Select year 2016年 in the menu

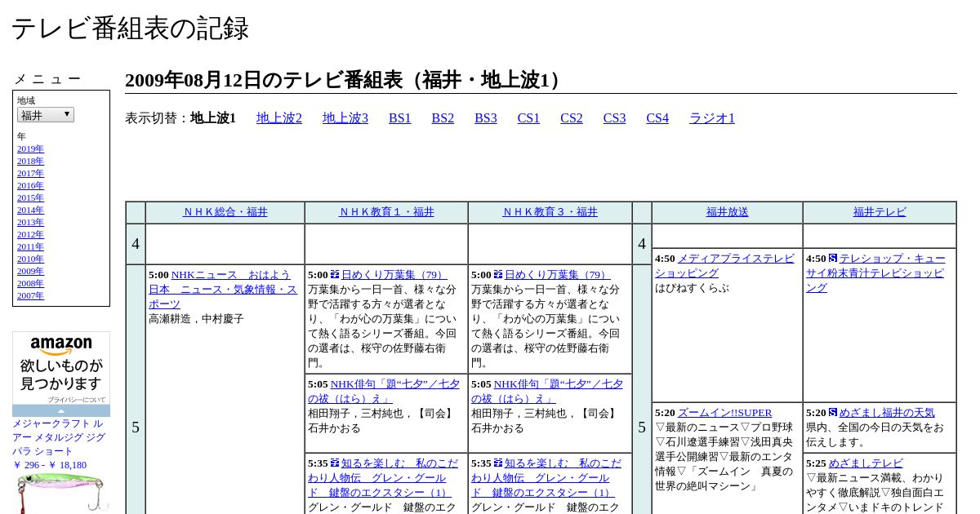click(x=30, y=186)
